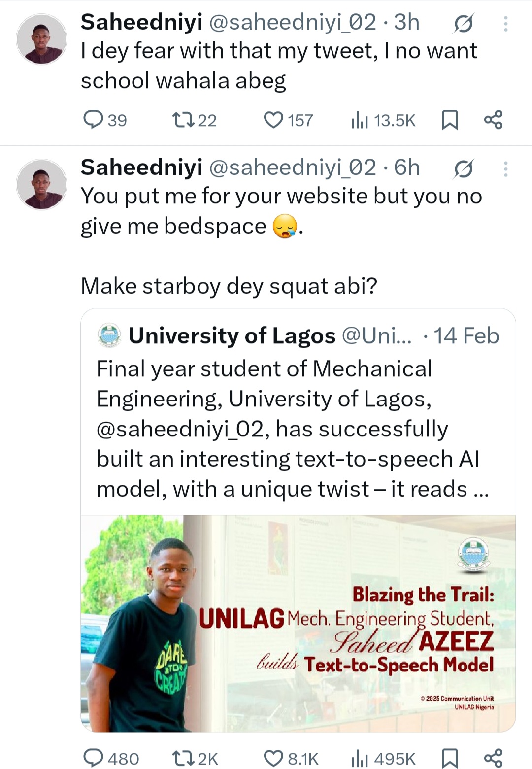The width and height of the screenshot is (532, 769).
Task: Open Grok icon on the 6h tweet
Action: 463,168
